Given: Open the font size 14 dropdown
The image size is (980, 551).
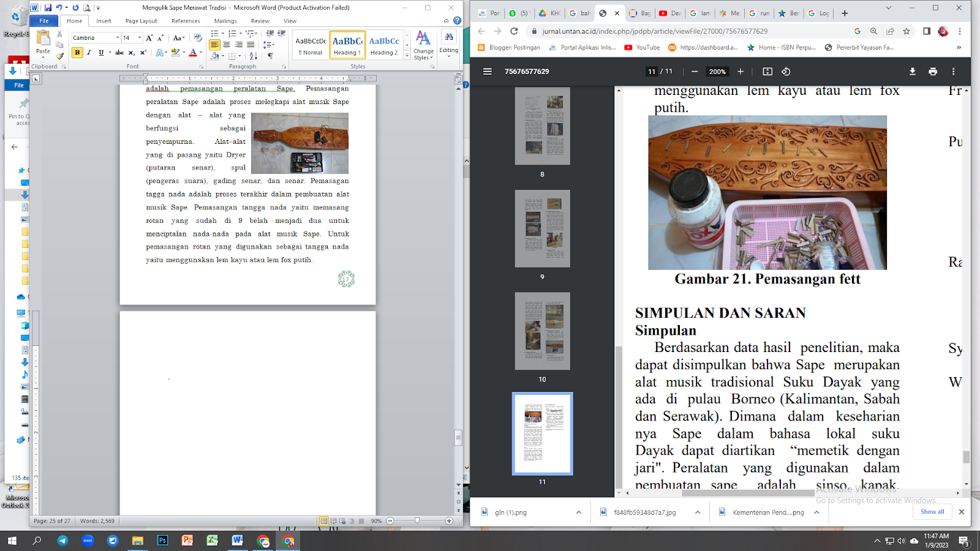Looking at the screenshot, I should [x=140, y=38].
